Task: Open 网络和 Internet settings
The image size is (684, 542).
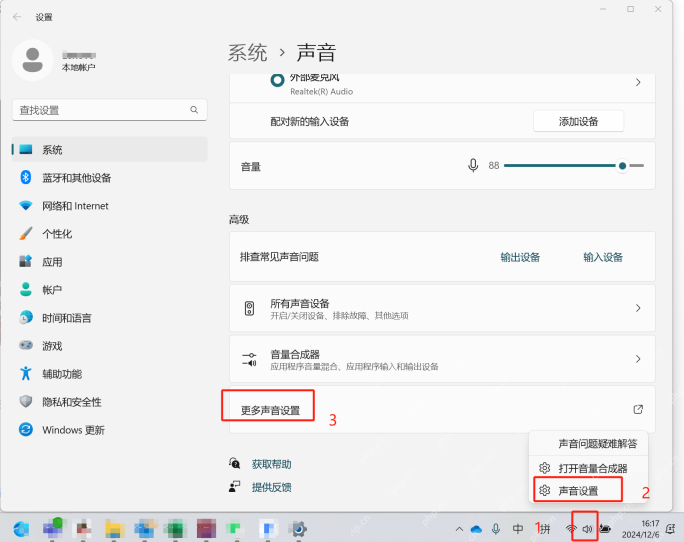Action: 109,206
